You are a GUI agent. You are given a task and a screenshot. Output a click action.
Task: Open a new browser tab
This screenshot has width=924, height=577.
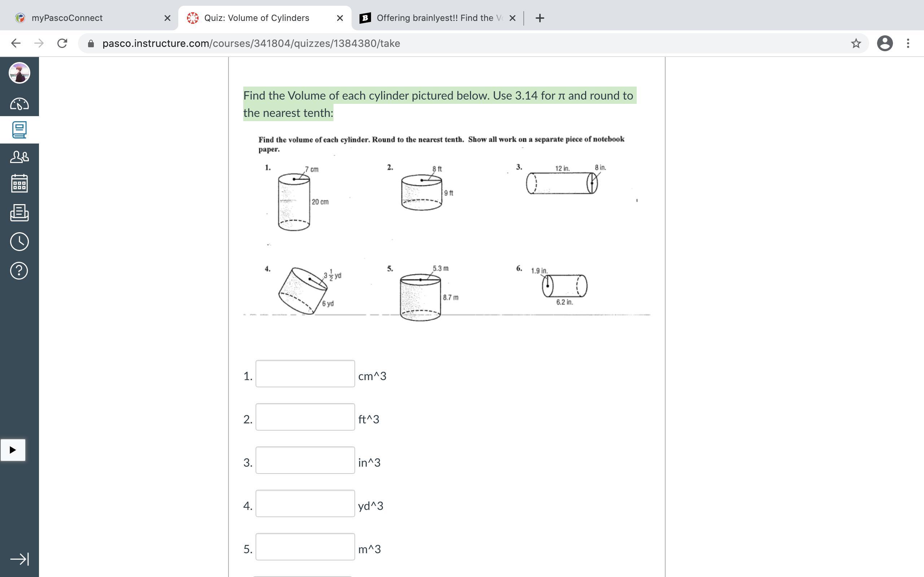(540, 18)
